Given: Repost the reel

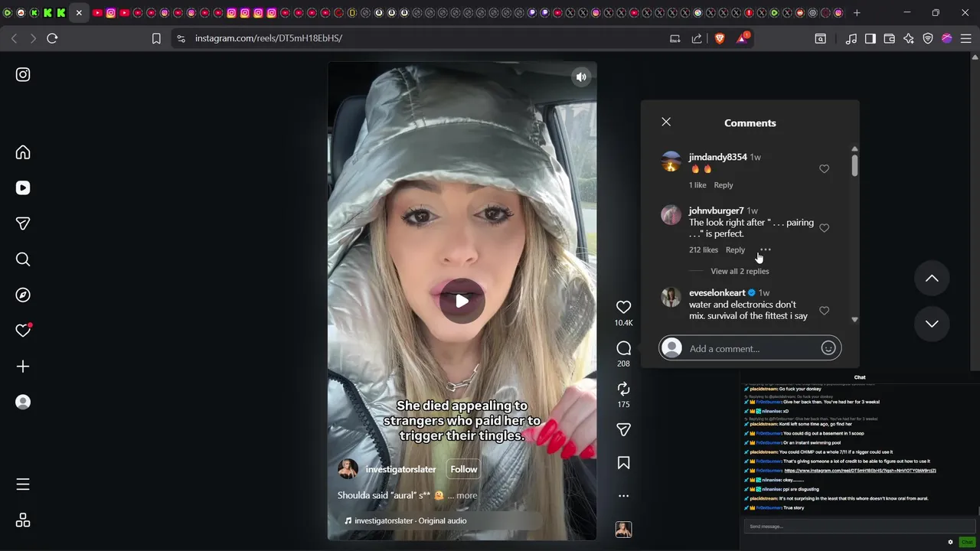Looking at the screenshot, I should coord(623,389).
